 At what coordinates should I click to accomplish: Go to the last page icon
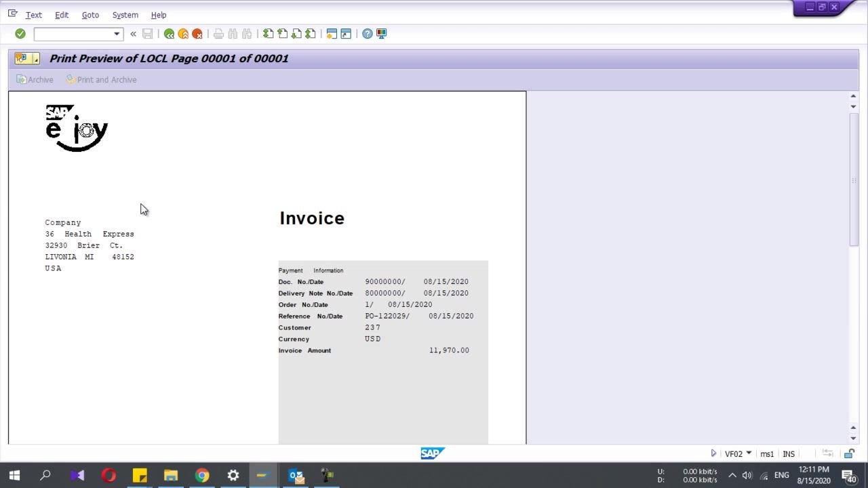coord(311,34)
